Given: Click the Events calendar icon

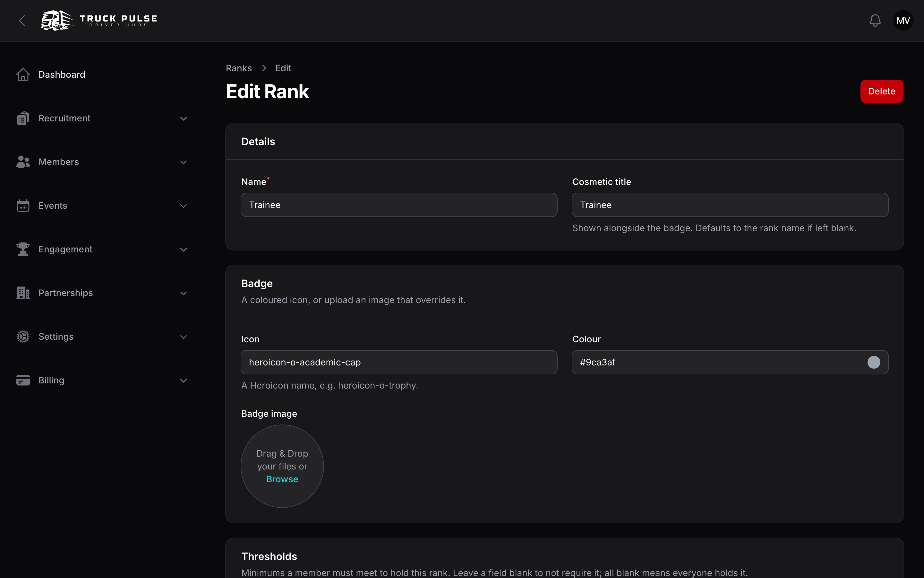Looking at the screenshot, I should (23, 206).
